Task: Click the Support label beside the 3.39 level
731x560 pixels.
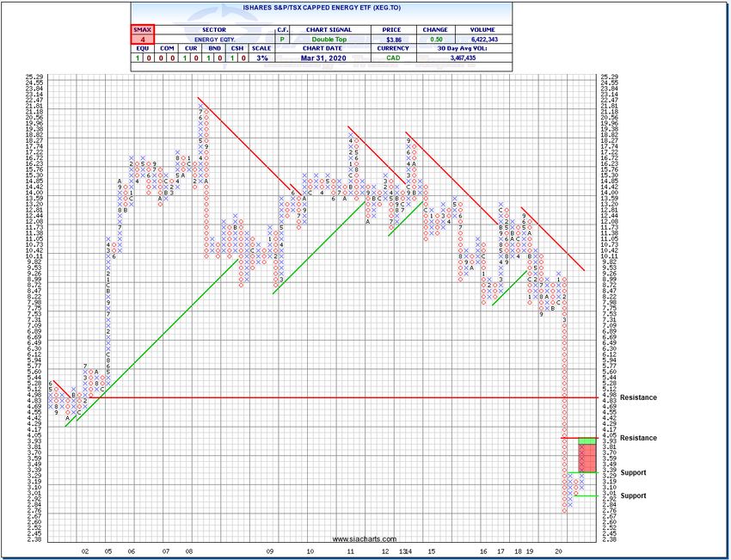Action: (x=633, y=473)
